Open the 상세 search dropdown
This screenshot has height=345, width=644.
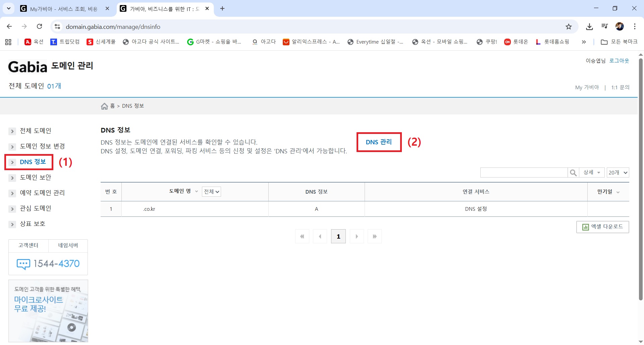click(x=592, y=172)
